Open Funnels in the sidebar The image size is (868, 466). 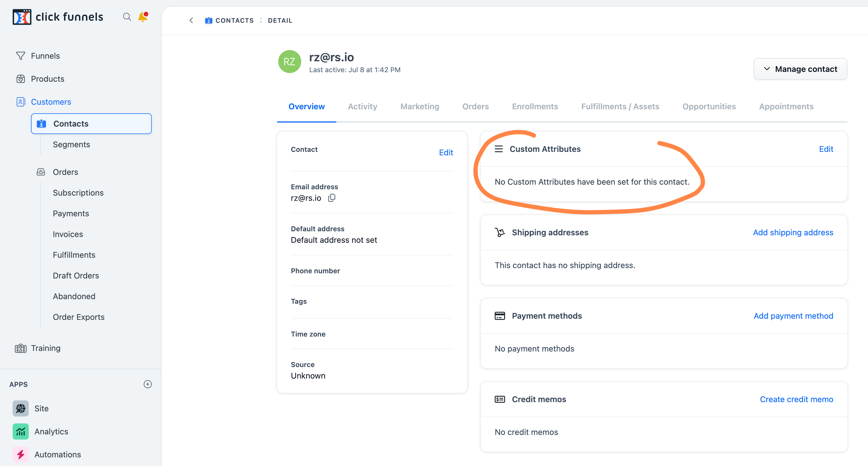(x=45, y=56)
